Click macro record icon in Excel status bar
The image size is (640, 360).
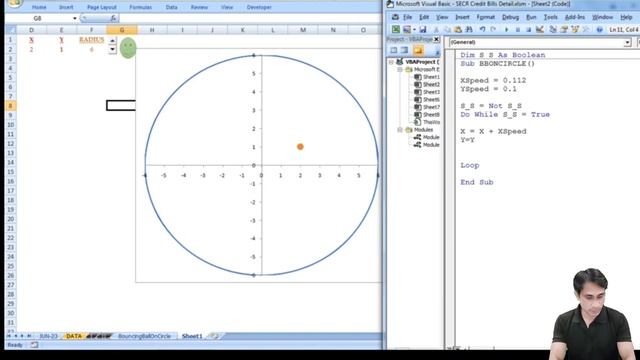coord(34,345)
